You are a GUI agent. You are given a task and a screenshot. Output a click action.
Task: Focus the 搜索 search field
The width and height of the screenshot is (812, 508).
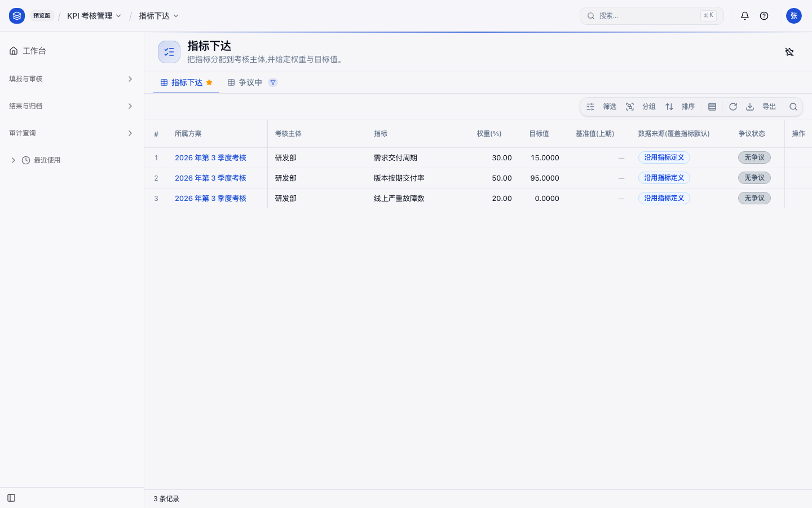[x=652, y=16]
